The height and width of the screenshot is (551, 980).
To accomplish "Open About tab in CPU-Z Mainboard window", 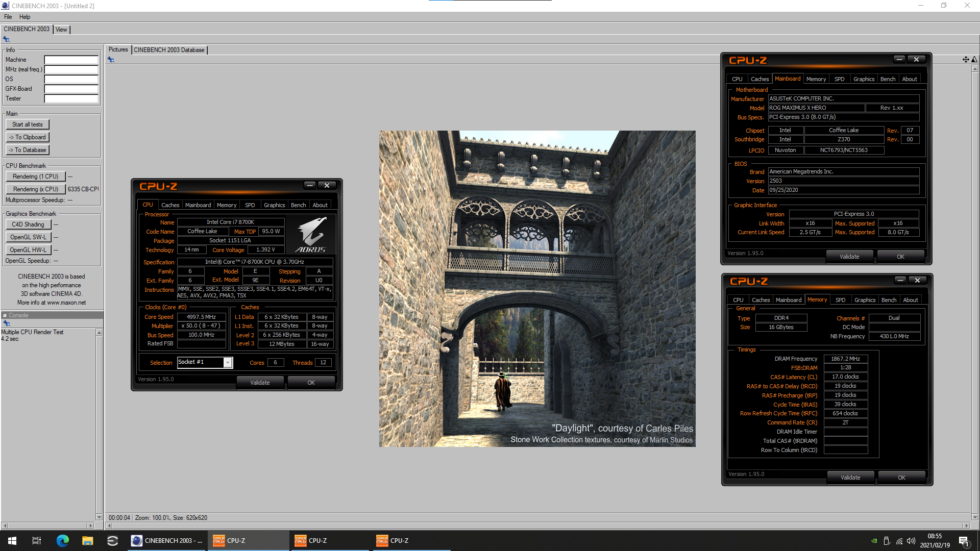I will pos(909,79).
